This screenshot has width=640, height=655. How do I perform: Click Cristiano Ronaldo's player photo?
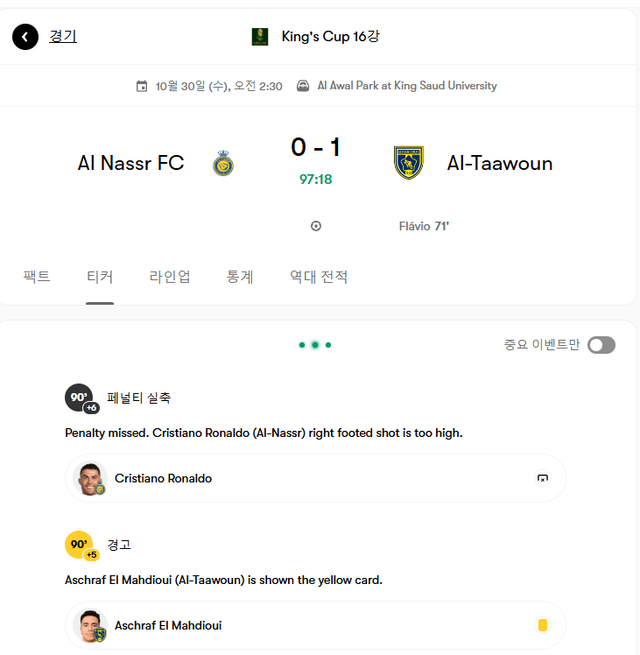click(x=91, y=478)
